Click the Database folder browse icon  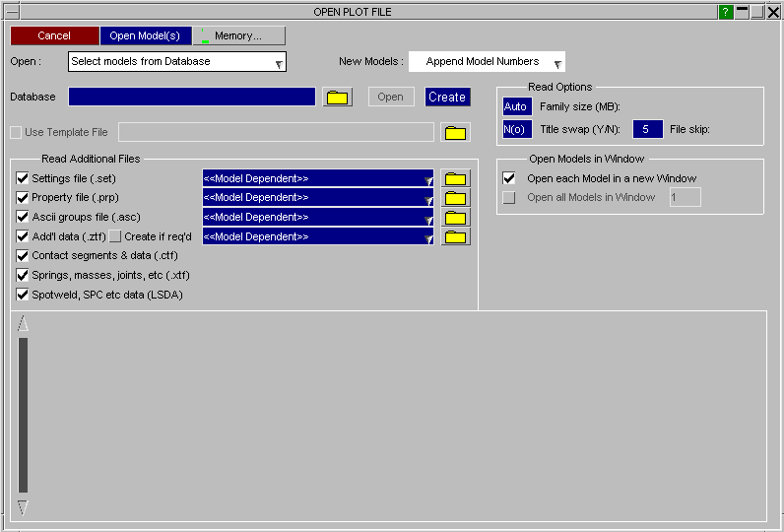pos(338,97)
